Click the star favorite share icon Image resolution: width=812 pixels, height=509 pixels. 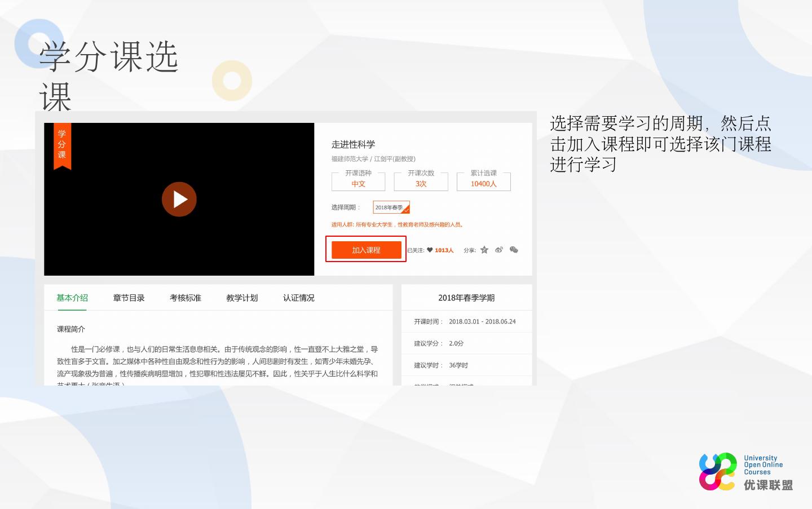[x=484, y=250]
